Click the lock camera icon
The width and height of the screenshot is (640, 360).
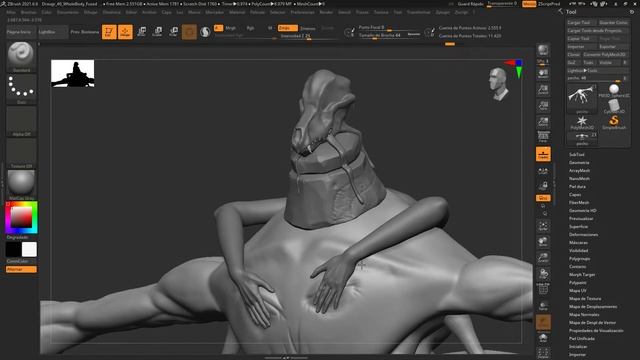[x=543, y=185]
